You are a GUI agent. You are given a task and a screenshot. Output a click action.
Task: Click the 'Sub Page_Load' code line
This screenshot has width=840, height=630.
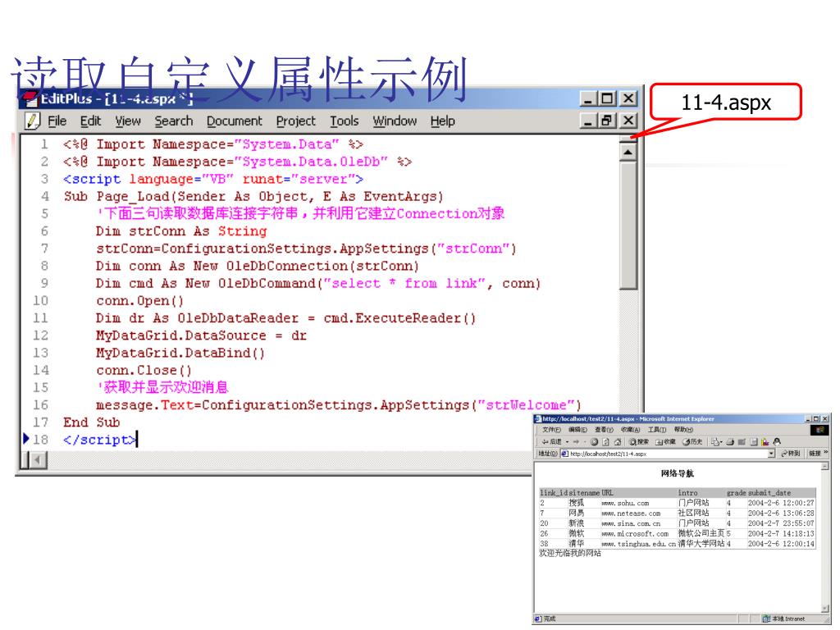click(x=253, y=197)
